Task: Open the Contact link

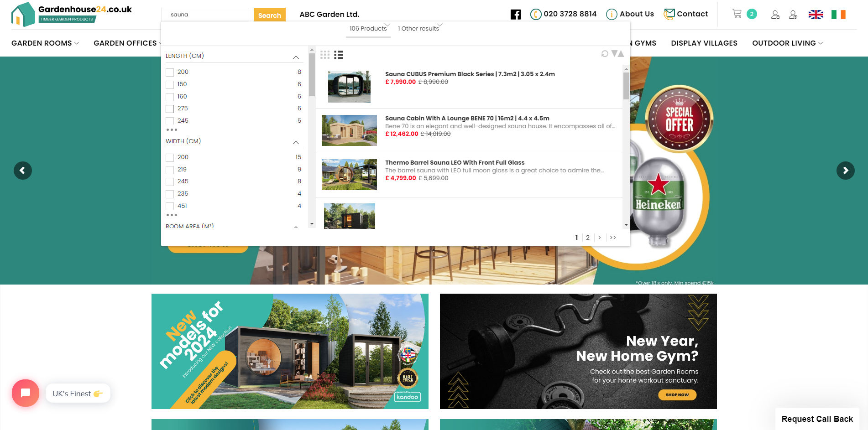Action: pyautogui.click(x=692, y=14)
